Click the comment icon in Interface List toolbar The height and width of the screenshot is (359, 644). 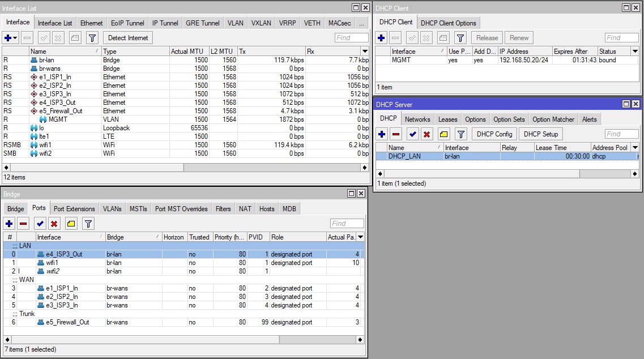click(x=75, y=38)
